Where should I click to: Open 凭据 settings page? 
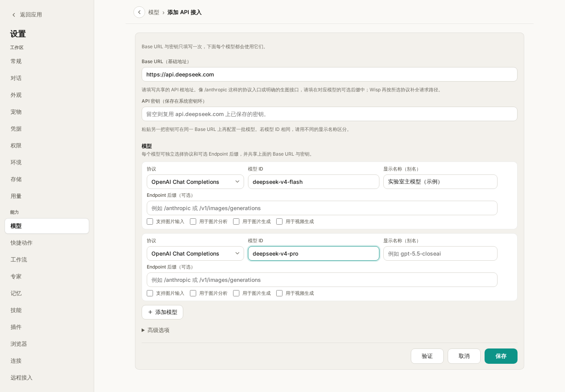coord(47,129)
